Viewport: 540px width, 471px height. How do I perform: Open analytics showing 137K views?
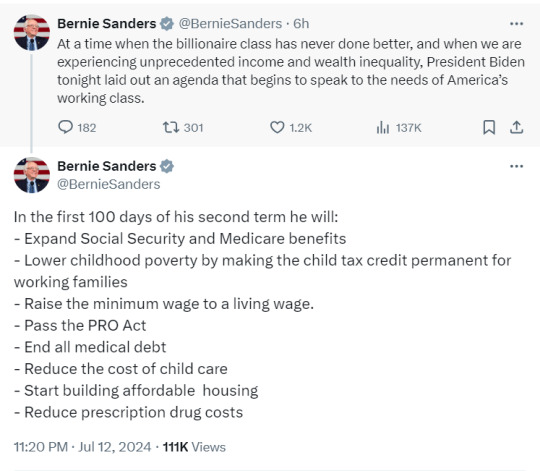coord(383,127)
